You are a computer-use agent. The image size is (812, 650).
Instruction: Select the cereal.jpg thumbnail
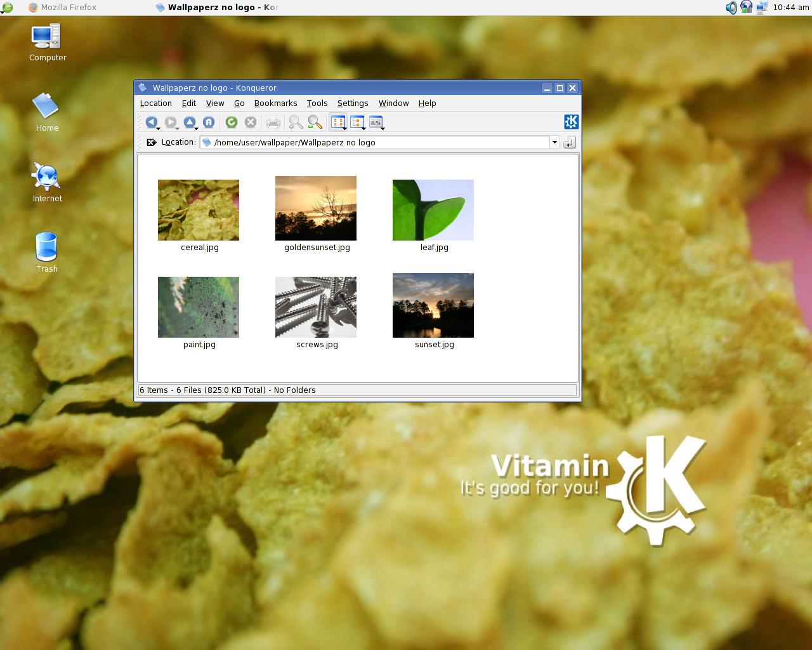point(199,210)
